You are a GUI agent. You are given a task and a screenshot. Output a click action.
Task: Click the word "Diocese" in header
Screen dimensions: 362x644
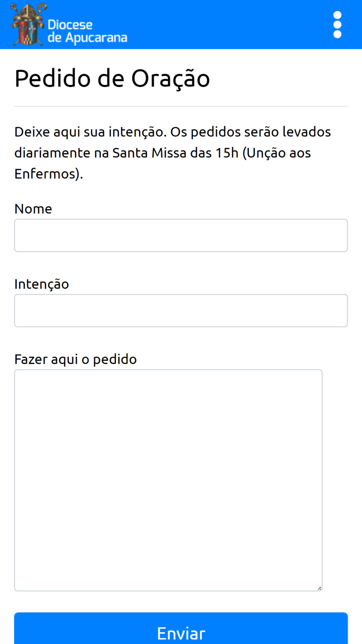pyautogui.click(x=70, y=24)
